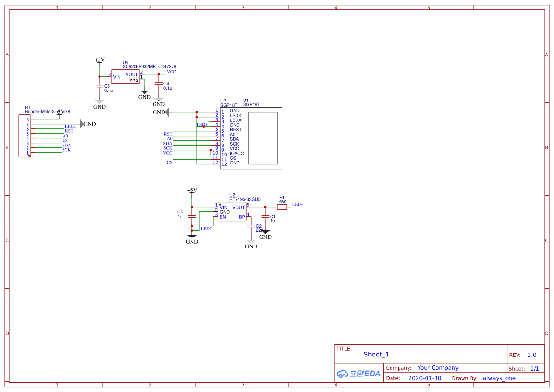Click the LEDC net label near U2 EN pin

pyautogui.click(x=207, y=228)
